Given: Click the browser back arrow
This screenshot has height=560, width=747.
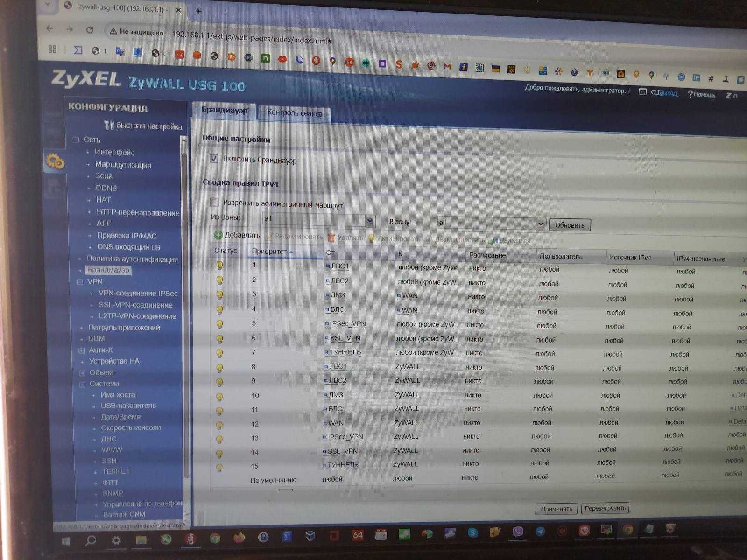Looking at the screenshot, I should pos(50,28).
